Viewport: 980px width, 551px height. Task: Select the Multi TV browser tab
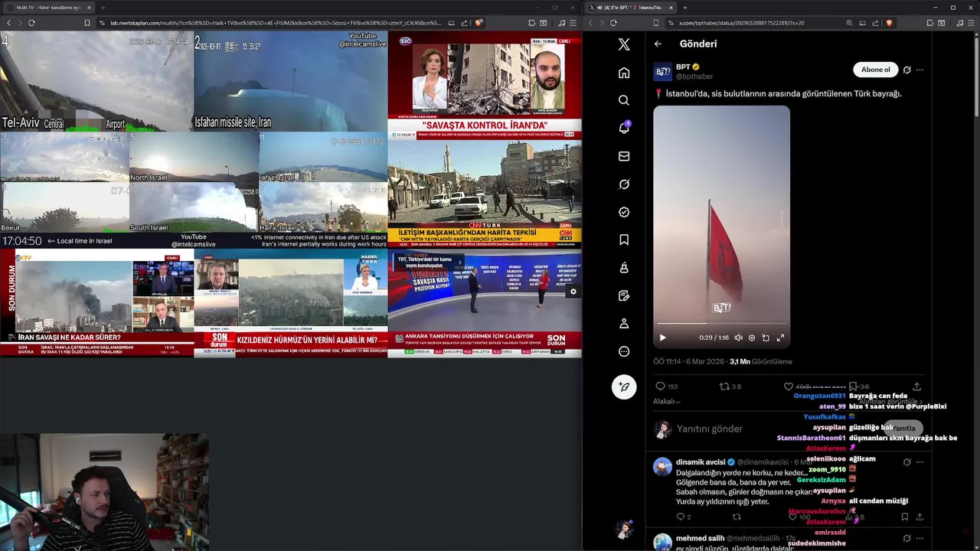tap(48, 7)
